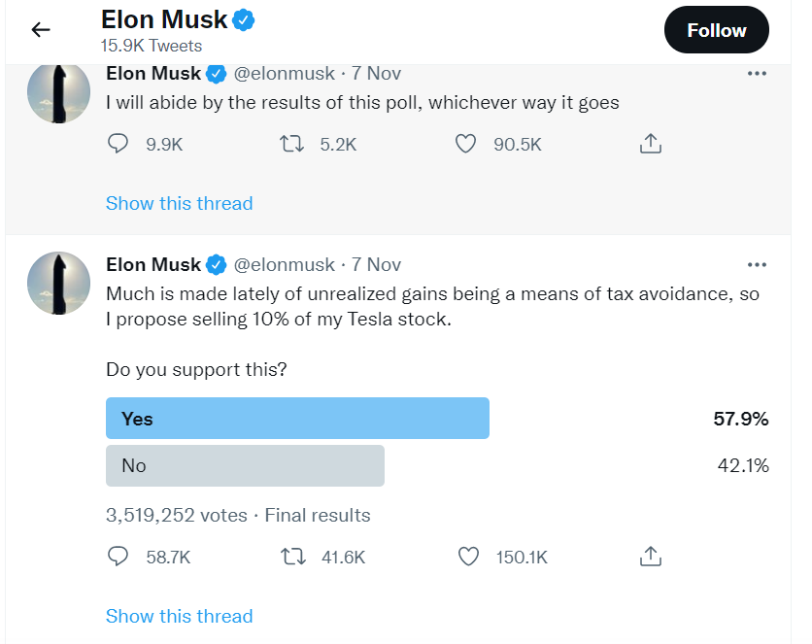Open Elon Musk's avatar on the first tweet
The width and height of the screenshot is (812, 644).
pyautogui.click(x=58, y=91)
